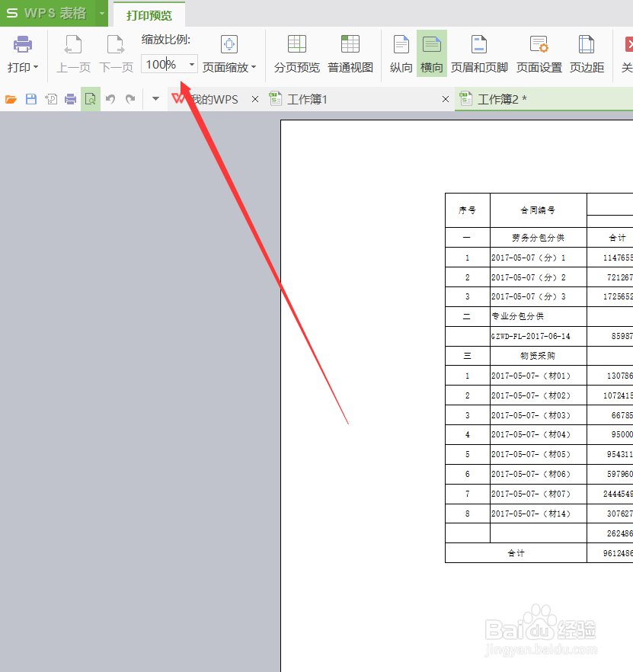This screenshot has height=672, width=633.
Task: Click cell GZWD-FL-2017-06-14
Action: click(538, 337)
